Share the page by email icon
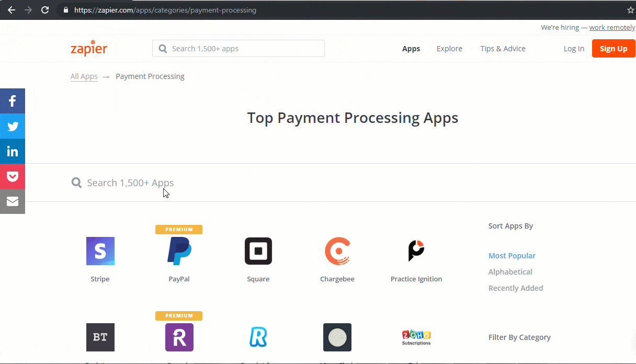636x364 pixels. tap(13, 201)
